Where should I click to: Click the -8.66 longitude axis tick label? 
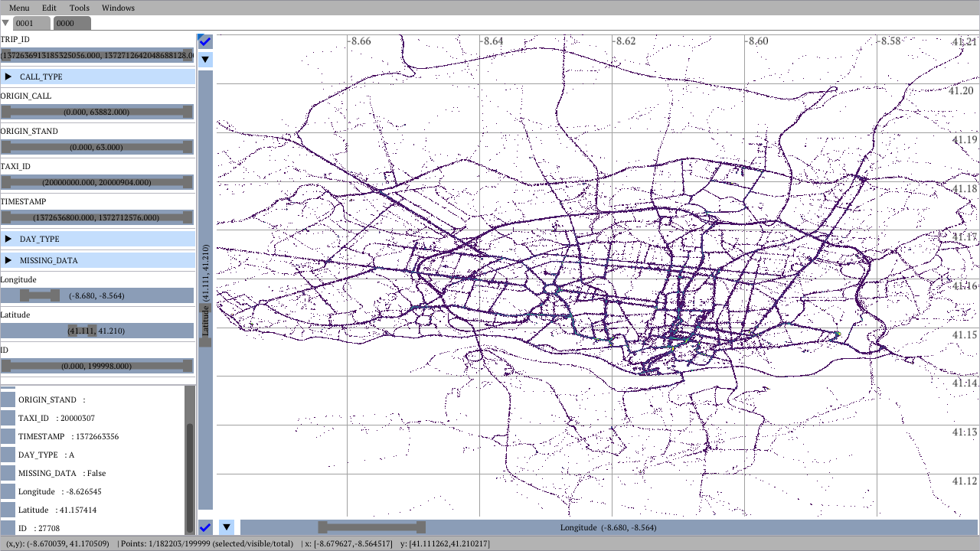pos(360,41)
